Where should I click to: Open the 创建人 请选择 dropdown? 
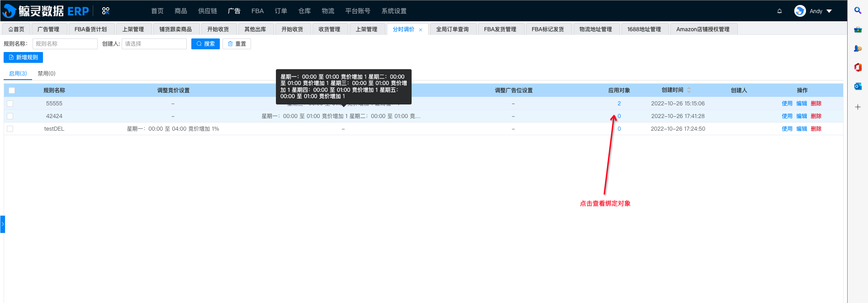tap(154, 44)
